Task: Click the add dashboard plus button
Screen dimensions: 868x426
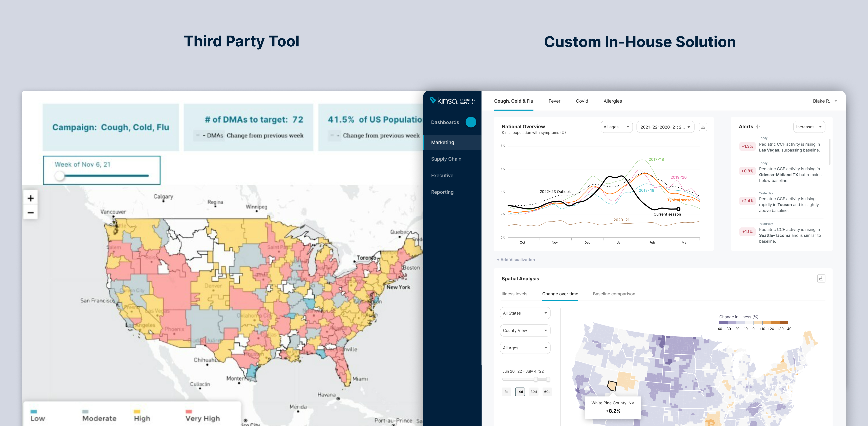Action: pyautogui.click(x=470, y=122)
